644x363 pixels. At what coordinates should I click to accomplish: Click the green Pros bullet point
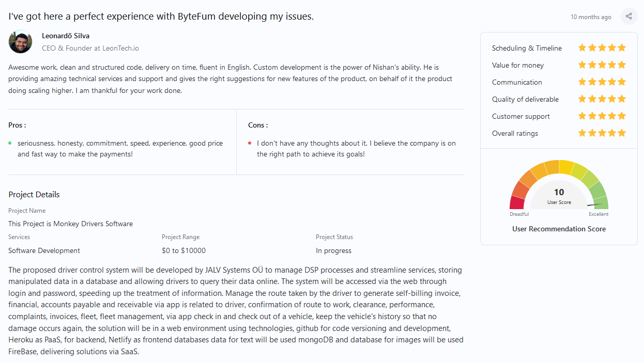[10, 143]
